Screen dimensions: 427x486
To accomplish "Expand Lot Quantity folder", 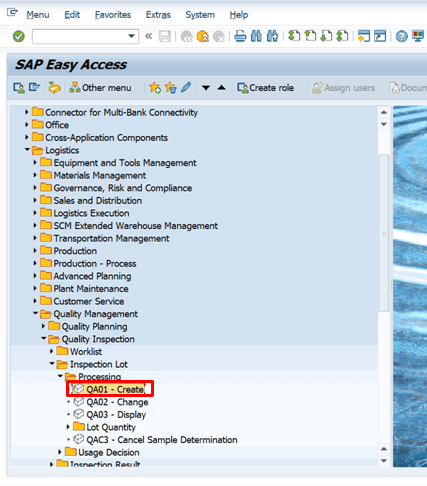I will 68,427.
